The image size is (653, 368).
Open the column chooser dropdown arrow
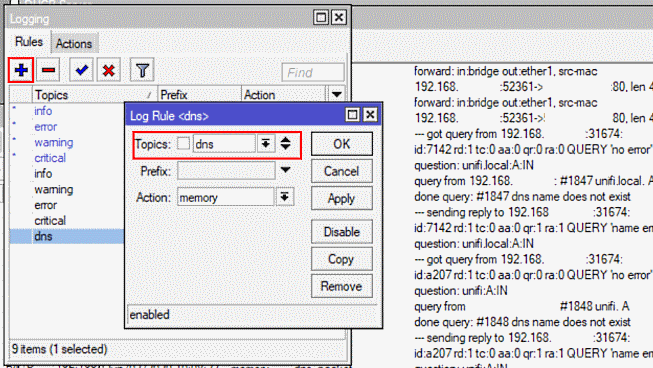[x=336, y=94]
